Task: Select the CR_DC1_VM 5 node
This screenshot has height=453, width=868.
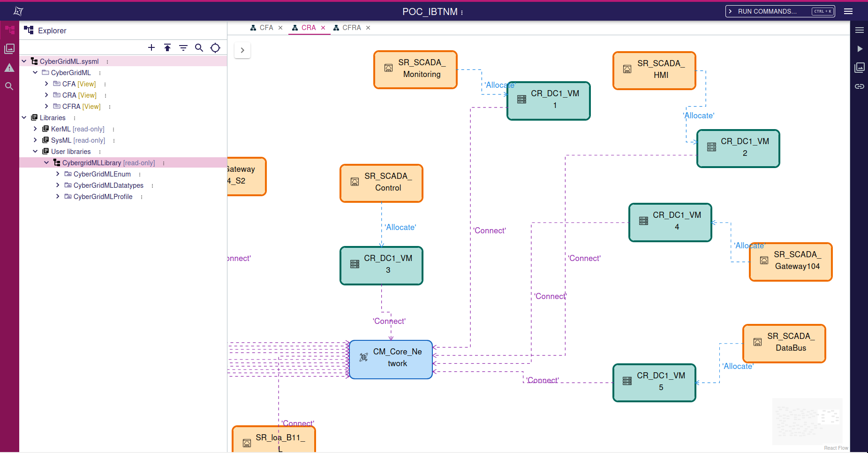Action: pyautogui.click(x=654, y=383)
